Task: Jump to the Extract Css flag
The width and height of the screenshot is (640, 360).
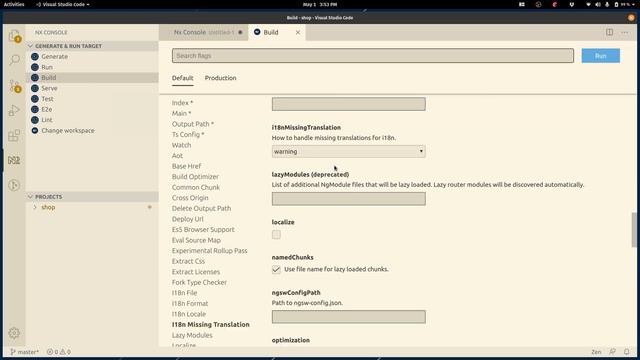Action: [188, 261]
